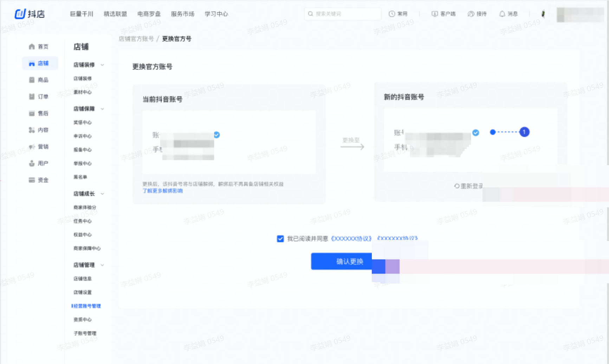Go to 学习中心 in the top navigation
The width and height of the screenshot is (609, 364).
216,14
